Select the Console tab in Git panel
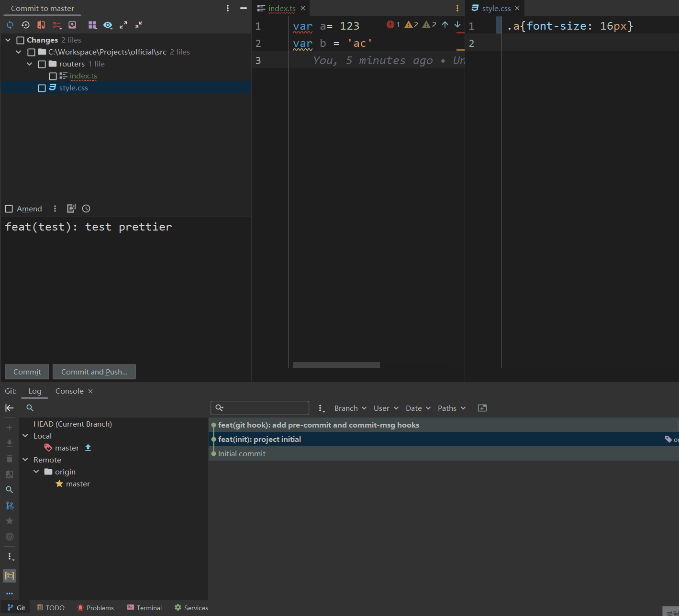This screenshot has width=679, height=616. pyautogui.click(x=69, y=391)
